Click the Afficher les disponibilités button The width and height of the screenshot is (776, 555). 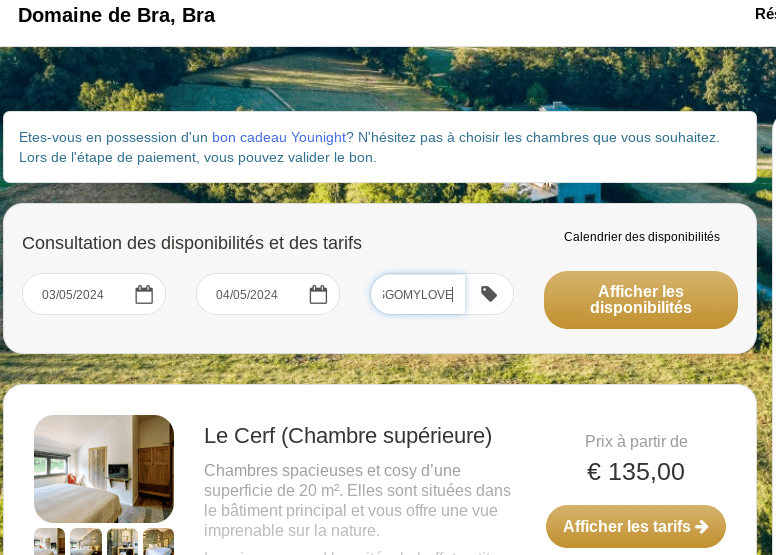(640, 300)
